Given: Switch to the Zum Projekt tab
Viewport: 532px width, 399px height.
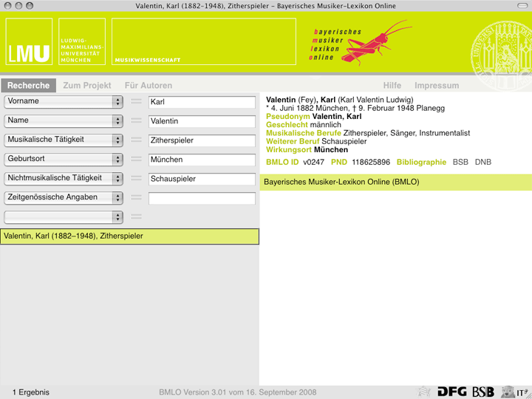Looking at the screenshot, I should 87,86.
